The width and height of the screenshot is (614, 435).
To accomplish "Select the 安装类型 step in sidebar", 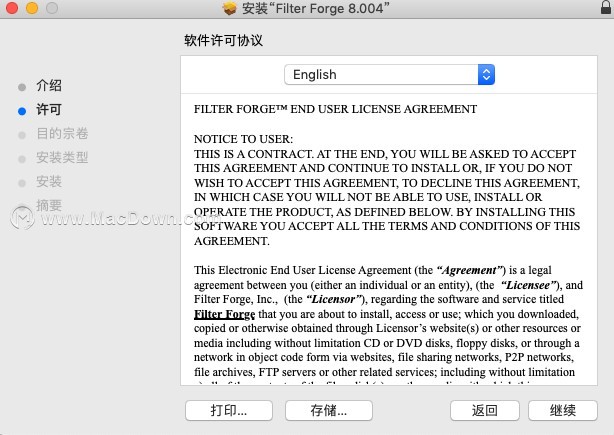I will point(62,157).
